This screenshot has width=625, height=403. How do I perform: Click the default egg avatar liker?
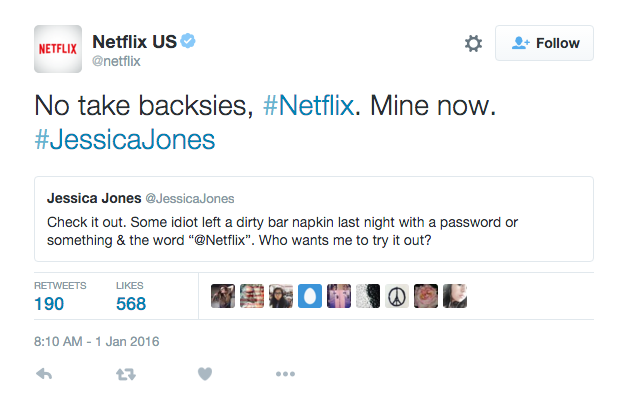310,296
